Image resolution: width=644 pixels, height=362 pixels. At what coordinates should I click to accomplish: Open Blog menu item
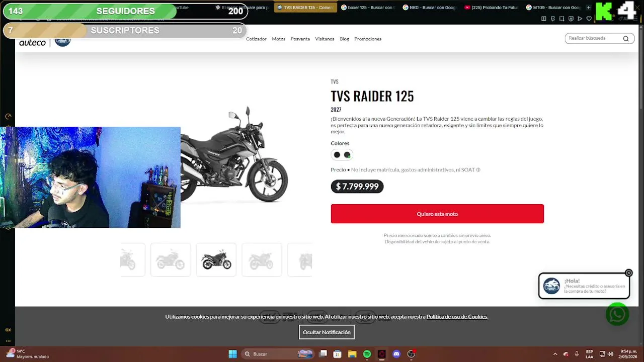click(x=344, y=39)
